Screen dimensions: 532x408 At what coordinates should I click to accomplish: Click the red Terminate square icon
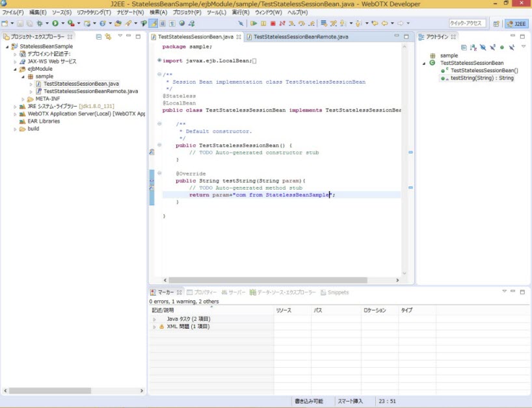click(273, 23)
